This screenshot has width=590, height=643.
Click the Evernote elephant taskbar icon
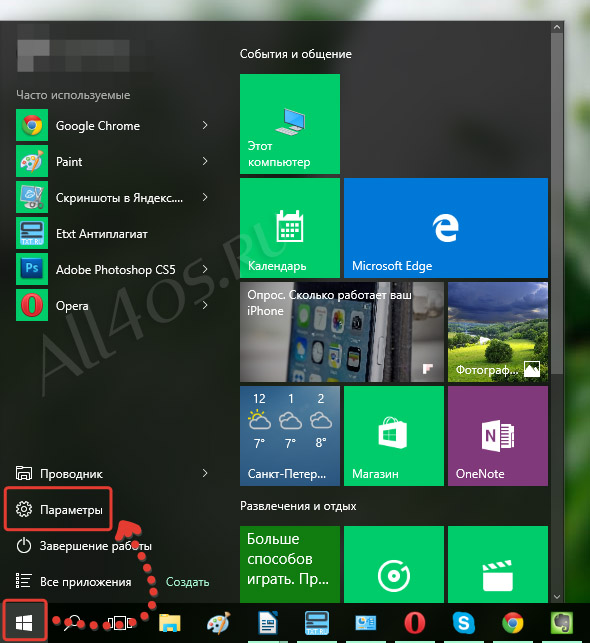pos(561,623)
